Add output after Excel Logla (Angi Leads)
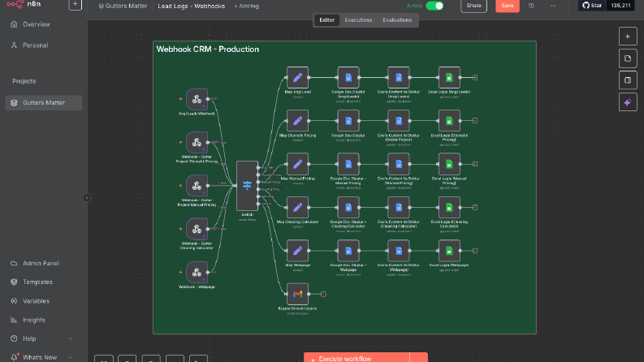Viewport: 644px width, 362px height. coord(475,78)
